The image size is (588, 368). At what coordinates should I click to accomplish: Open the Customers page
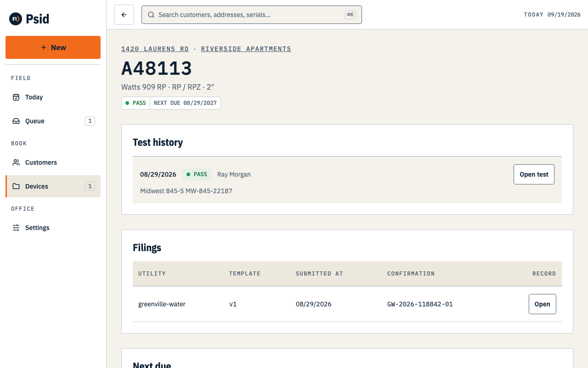tap(53, 162)
